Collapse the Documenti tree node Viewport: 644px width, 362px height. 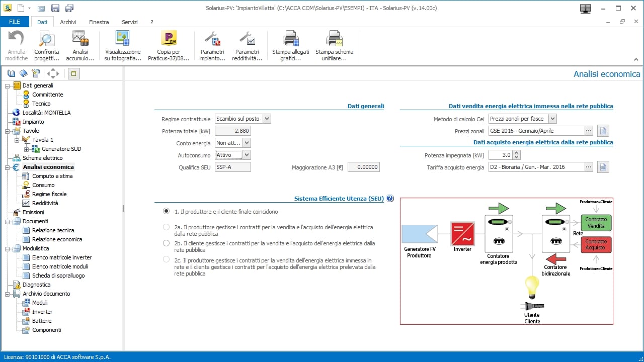(x=8, y=221)
